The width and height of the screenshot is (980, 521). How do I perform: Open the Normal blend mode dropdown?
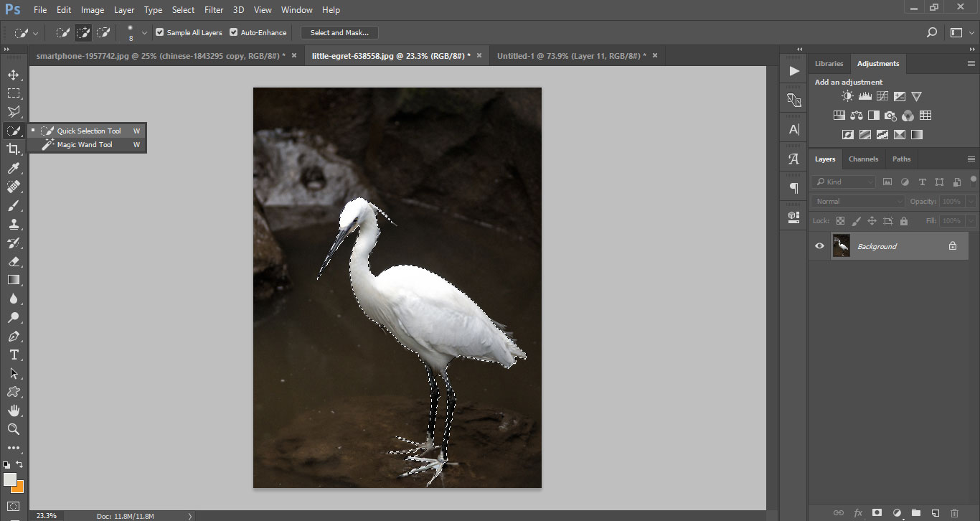coord(859,202)
